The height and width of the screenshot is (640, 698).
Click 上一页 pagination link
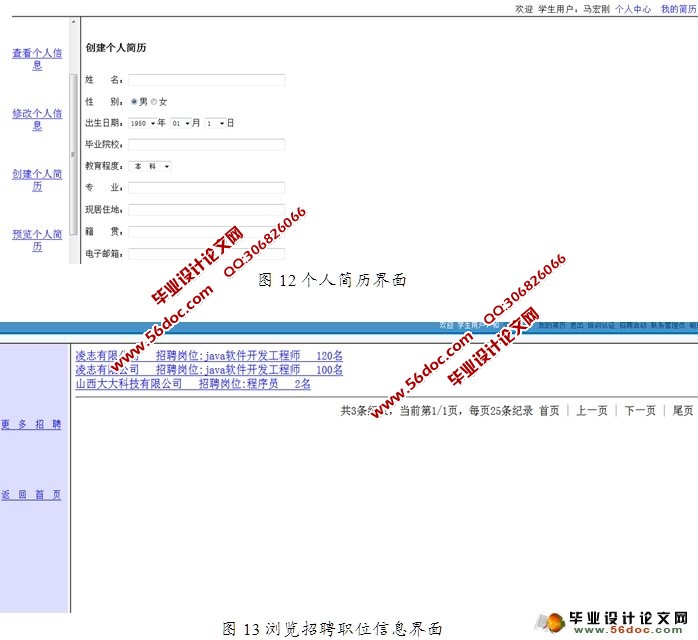(592, 410)
